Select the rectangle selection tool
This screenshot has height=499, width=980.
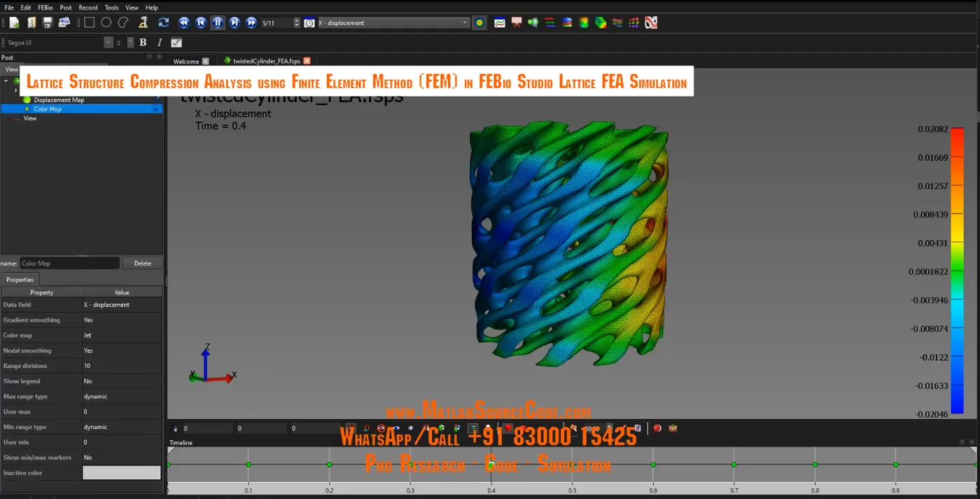point(90,22)
